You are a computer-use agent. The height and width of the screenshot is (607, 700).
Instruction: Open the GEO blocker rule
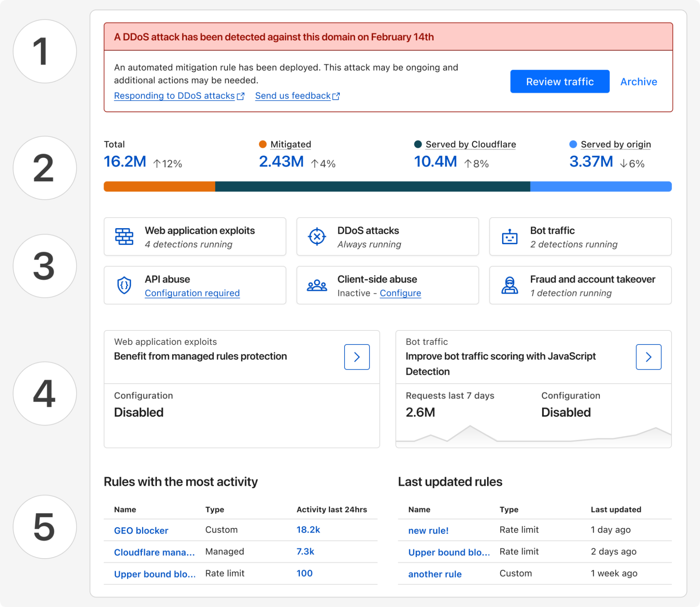point(141,530)
